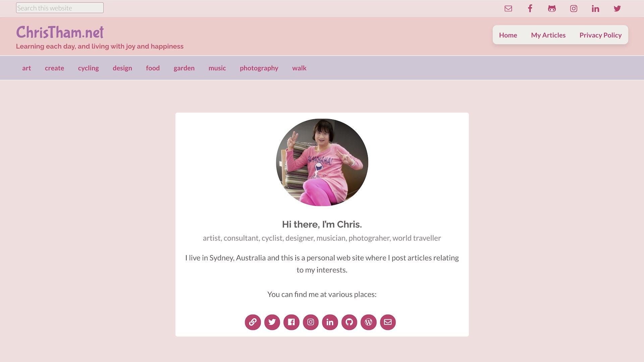
Task: Open the Home menu item
Action: coord(508,35)
